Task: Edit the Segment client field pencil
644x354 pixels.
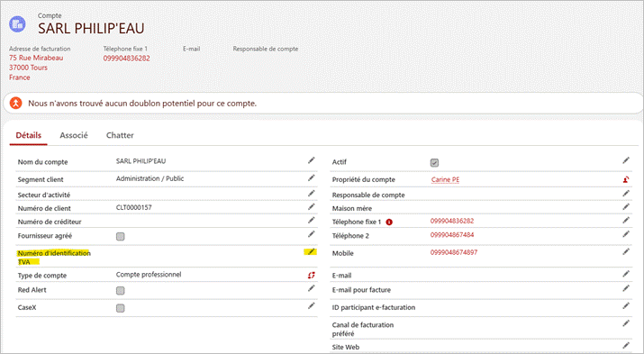Action: click(312, 177)
